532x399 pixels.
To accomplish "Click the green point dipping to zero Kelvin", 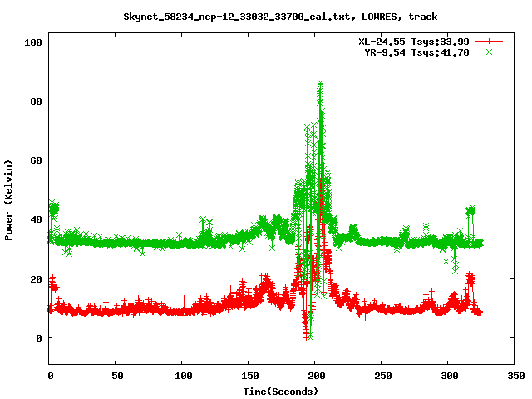I will click(310, 337).
